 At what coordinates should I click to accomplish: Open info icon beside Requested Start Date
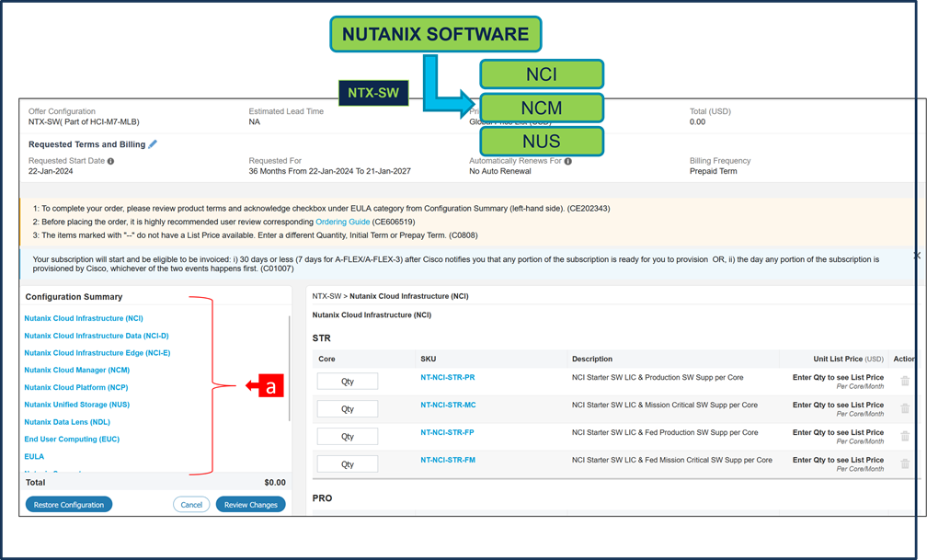click(x=110, y=161)
